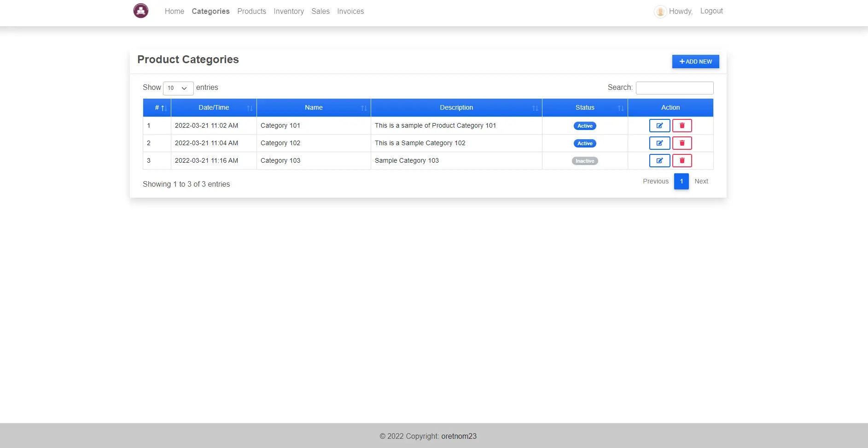Select the 'Category 102' name cell
This screenshot has height=448, width=868.
tap(314, 143)
